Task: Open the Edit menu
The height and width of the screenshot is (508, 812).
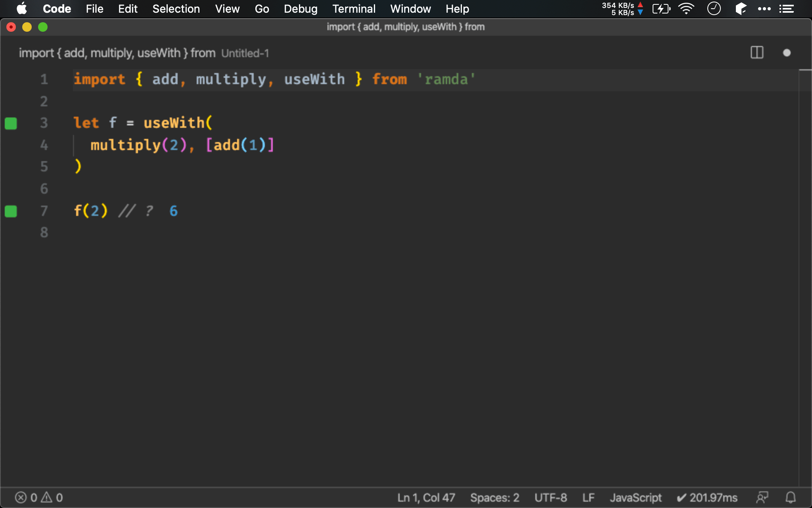Action: pos(128,9)
